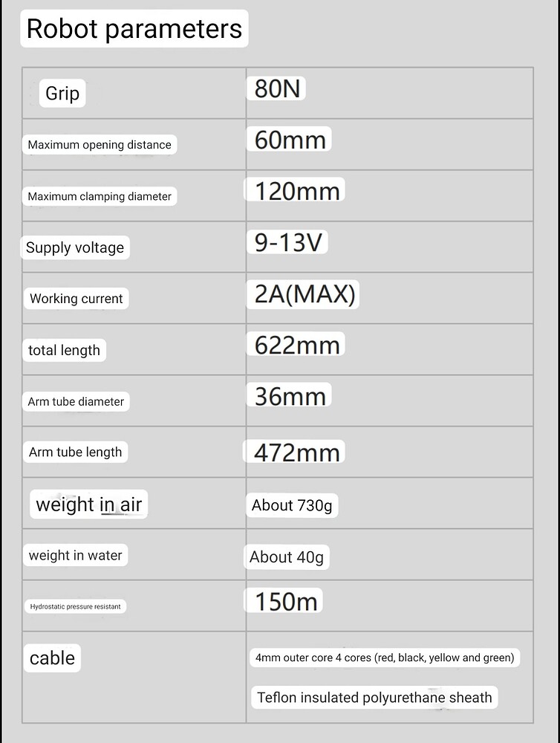Click the Robot parameters heading
Image resolution: width=560 pixels, height=743 pixels.
pyautogui.click(x=134, y=29)
